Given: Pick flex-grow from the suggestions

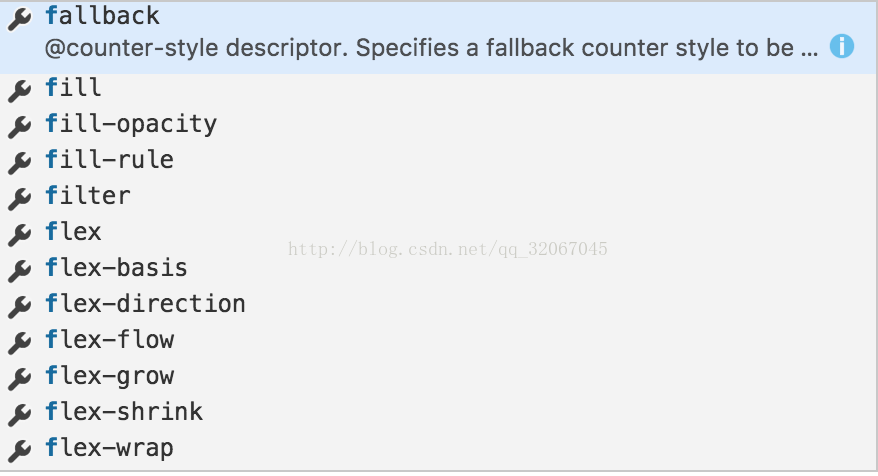Looking at the screenshot, I should coord(438,376).
